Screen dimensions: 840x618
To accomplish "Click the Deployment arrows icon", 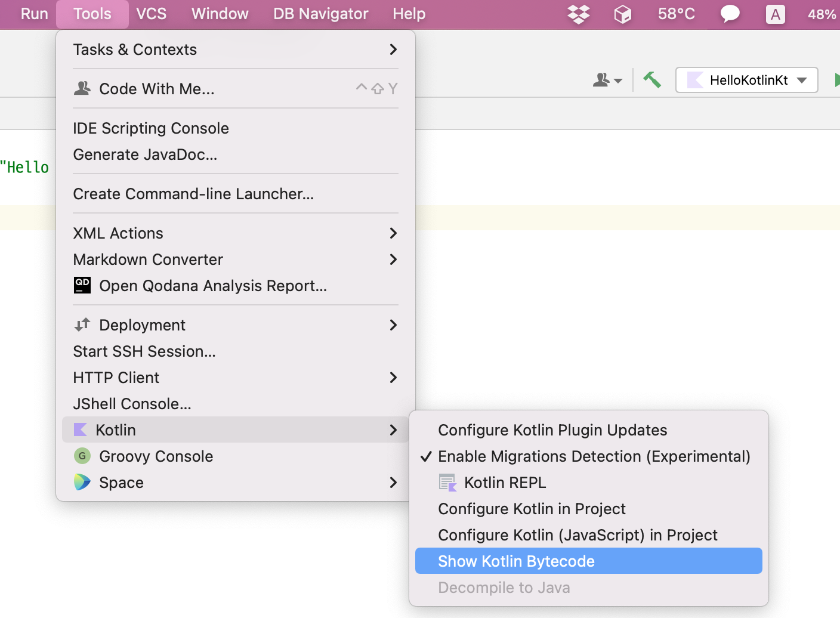I will point(82,325).
